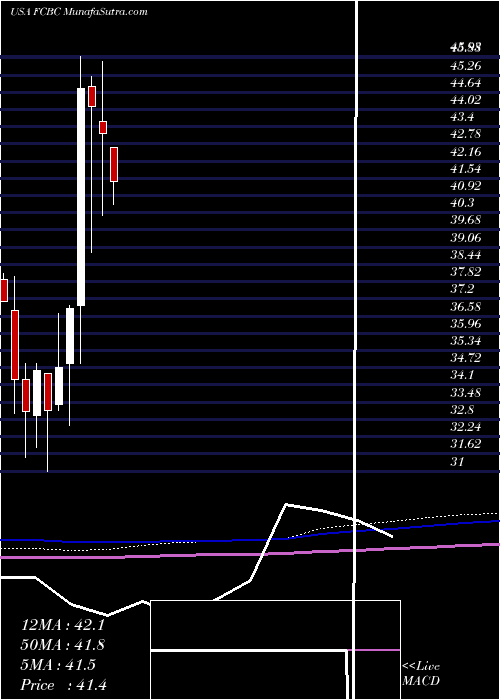Click the long red candle below 36.58
The height and width of the screenshot is (700, 500).
15,345
